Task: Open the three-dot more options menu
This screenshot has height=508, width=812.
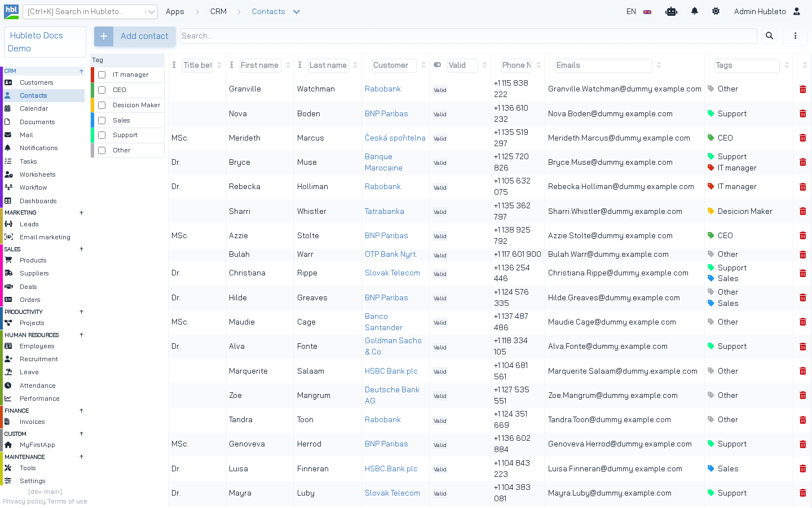Action: 796,36
